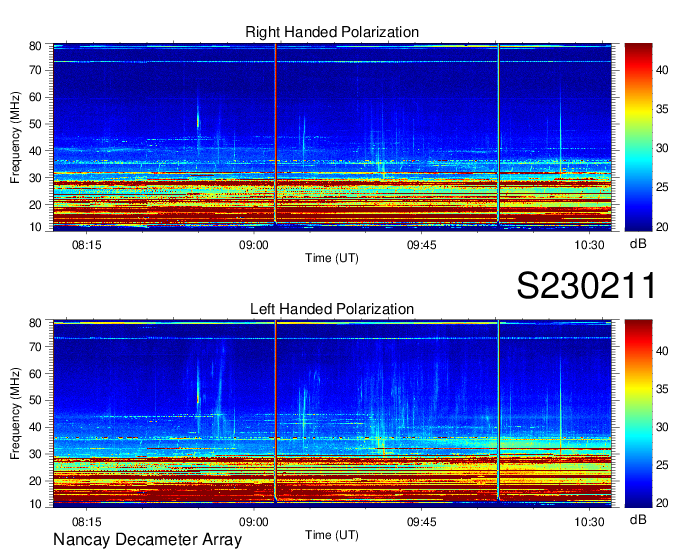This screenshot has width=680, height=552.
Task: Click the 40 MHz frequency tick, Right Handed plot
Action: [35, 151]
